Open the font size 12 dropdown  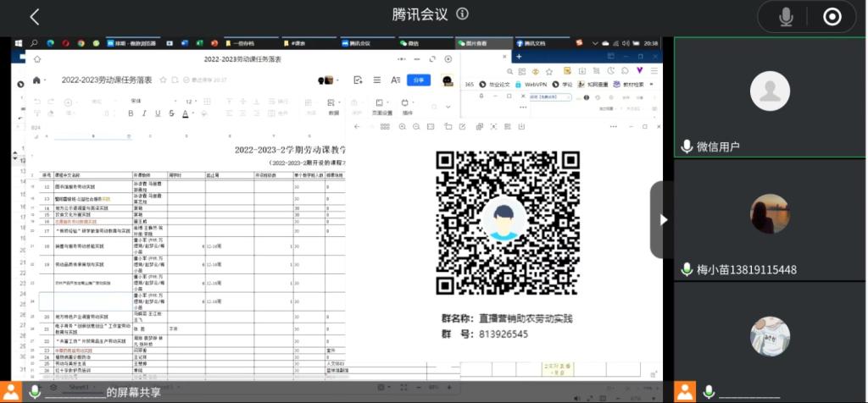tap(191, 102)
